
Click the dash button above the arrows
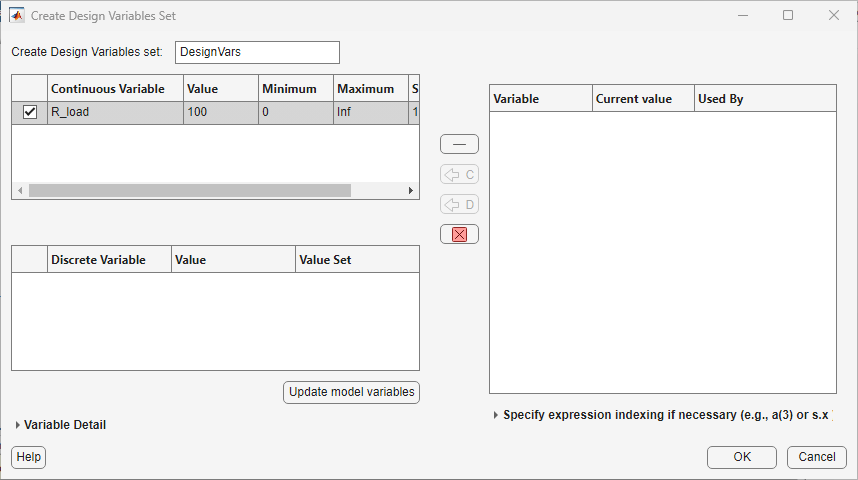[x=459, y=144]
